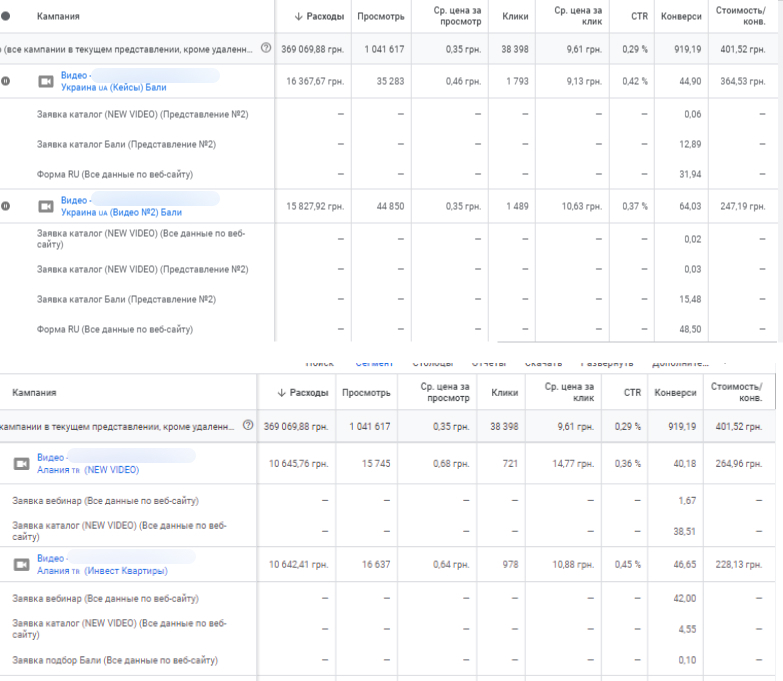Sort upper table by Ср. цена за клик

coord(578,16)
